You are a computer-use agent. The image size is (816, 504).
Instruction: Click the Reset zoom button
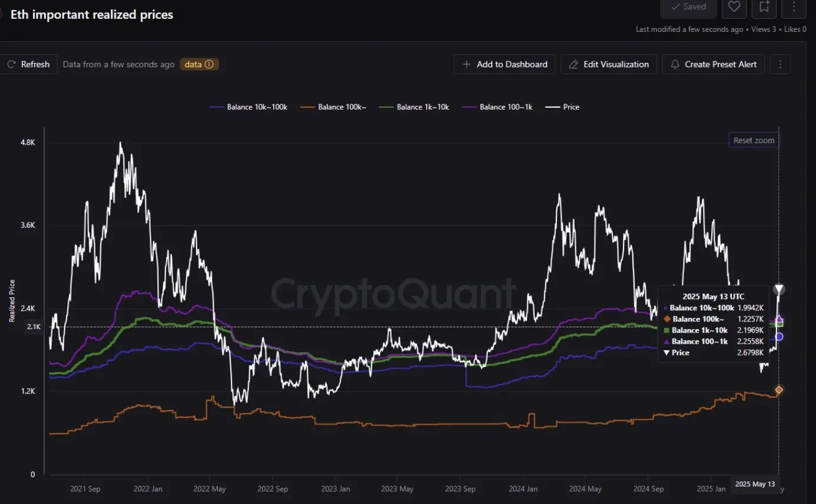pos(754,140)
